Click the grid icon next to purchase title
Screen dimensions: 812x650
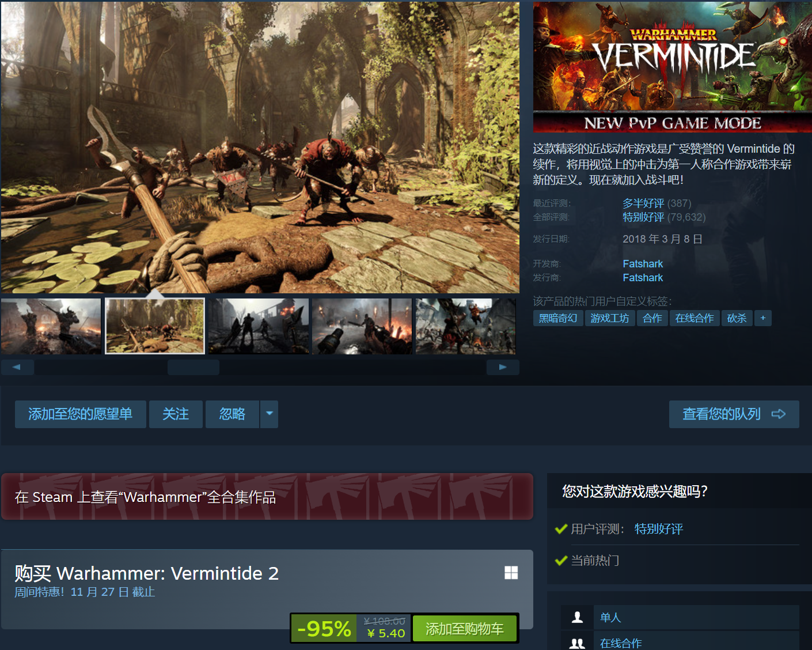(x=511, y=573)
